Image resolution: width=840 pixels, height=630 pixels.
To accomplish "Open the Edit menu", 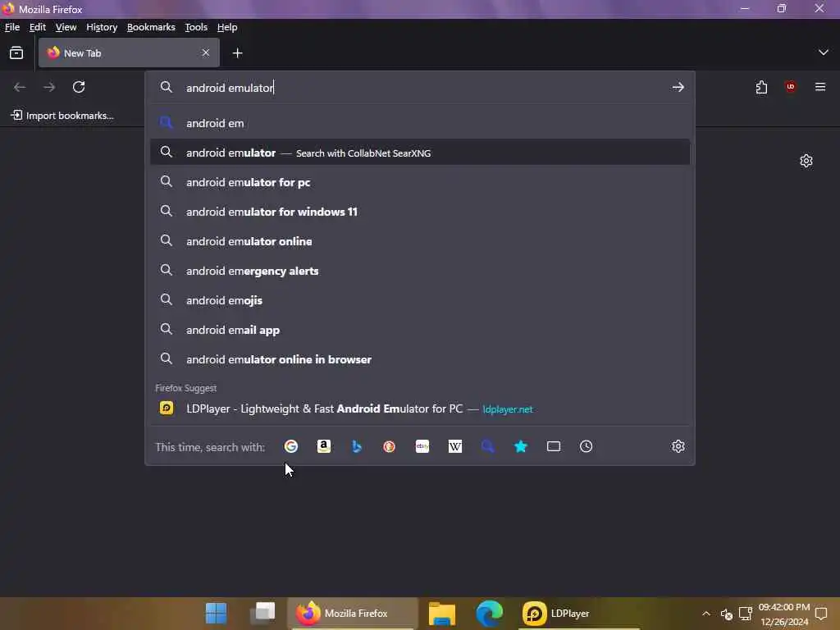I will point(38,27).
